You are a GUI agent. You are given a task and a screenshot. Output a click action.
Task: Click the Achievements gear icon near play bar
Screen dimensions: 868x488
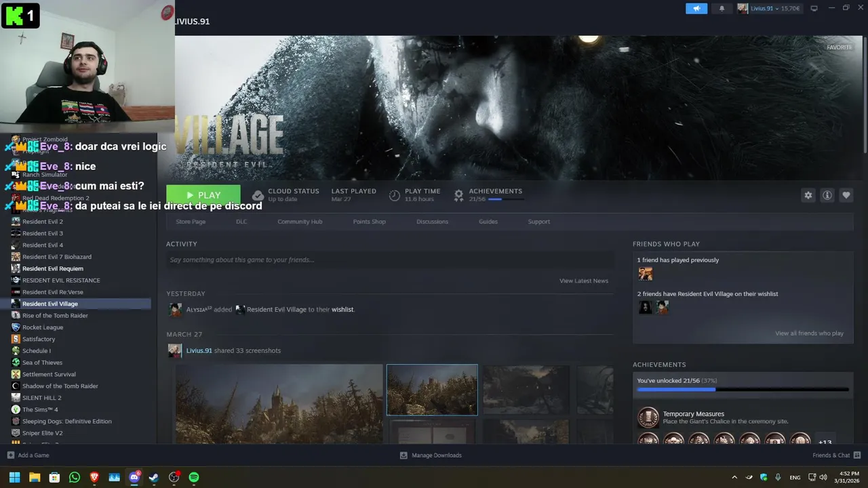click(458, 195)
